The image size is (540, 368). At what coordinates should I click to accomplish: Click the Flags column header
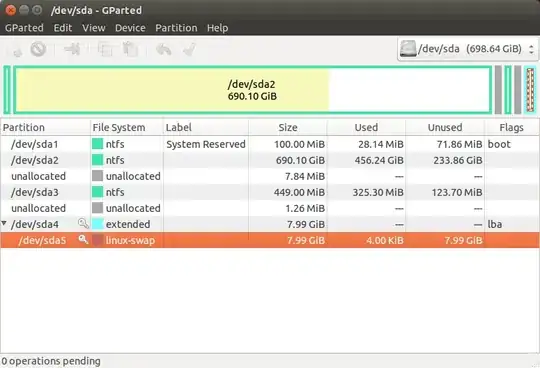[x=511, y=127]
